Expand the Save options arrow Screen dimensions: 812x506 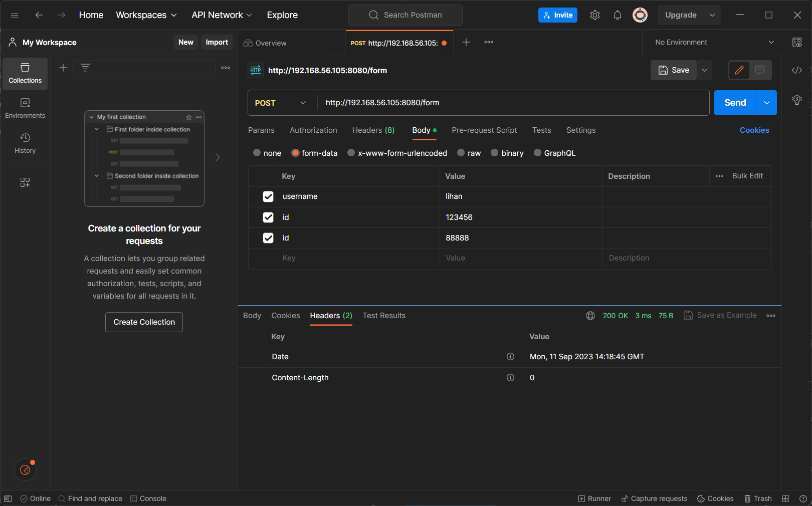click(x=705, y=70)
